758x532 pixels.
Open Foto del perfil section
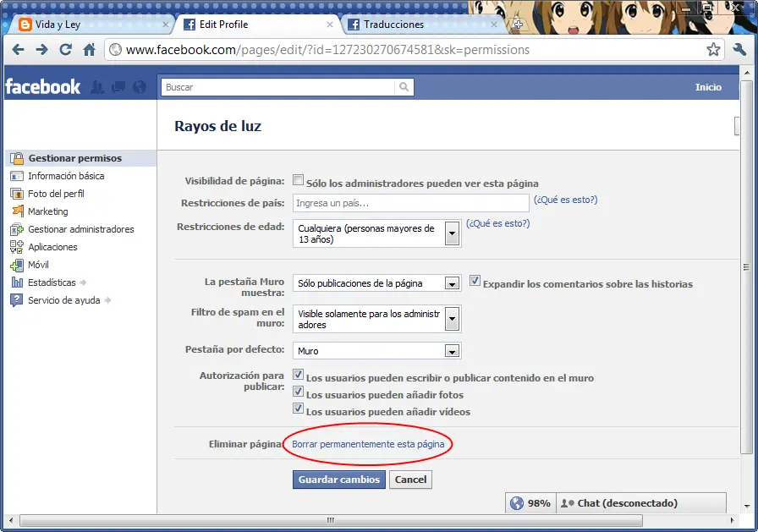[56, 194]
